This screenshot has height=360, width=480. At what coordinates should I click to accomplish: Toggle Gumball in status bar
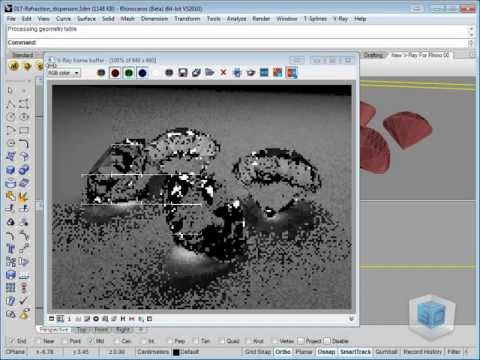pyautogui.click(x=386, y=352)
